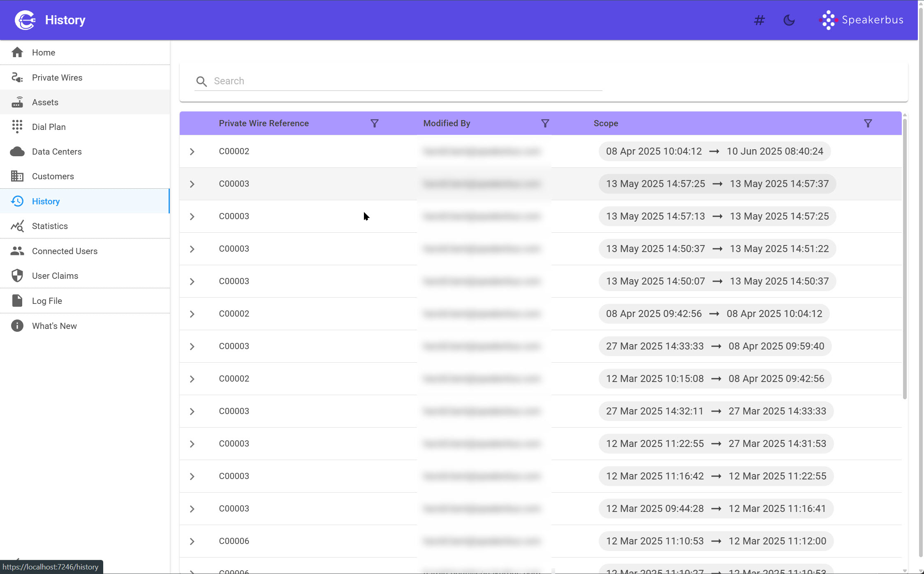Click the Speakerbus logo
The width and height of the screenshot is (924, 574).
click(x=861, y=20)
